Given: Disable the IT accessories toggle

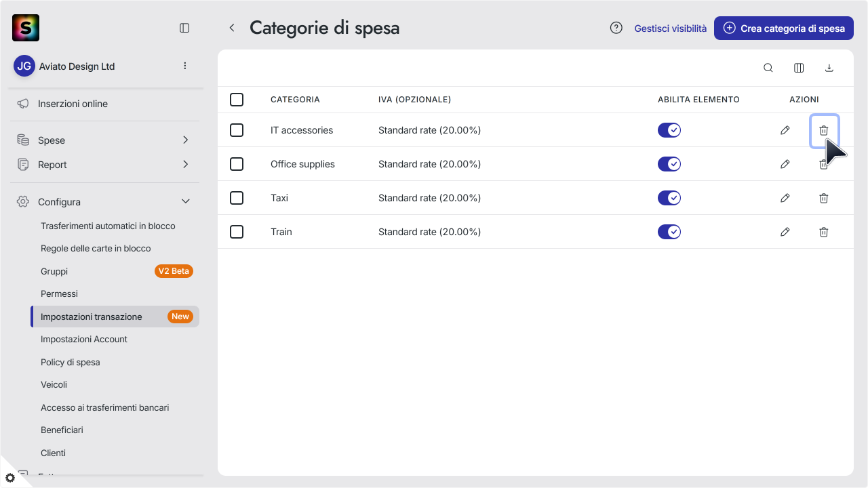Looking at the screenshot, I should pos(669,130).
